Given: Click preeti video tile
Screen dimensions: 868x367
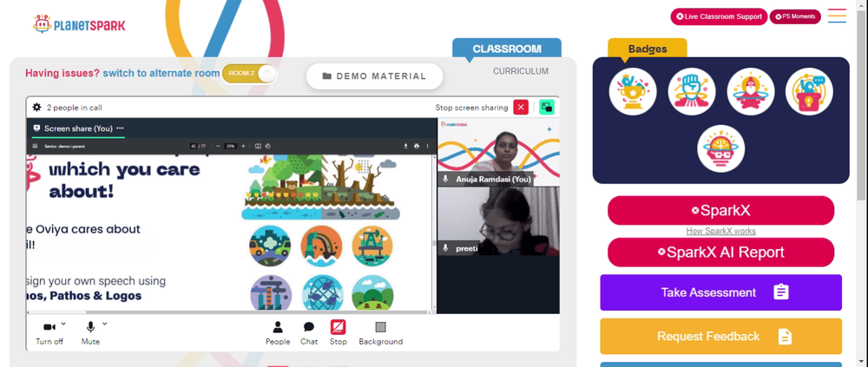Looking at the screenshot, I should click(x=498, y=221).
